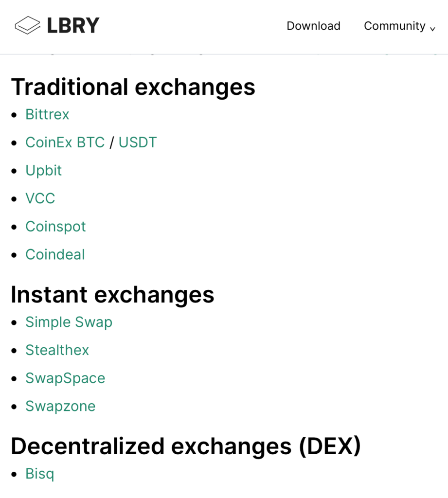Go to the VCC exchange link

40,198
